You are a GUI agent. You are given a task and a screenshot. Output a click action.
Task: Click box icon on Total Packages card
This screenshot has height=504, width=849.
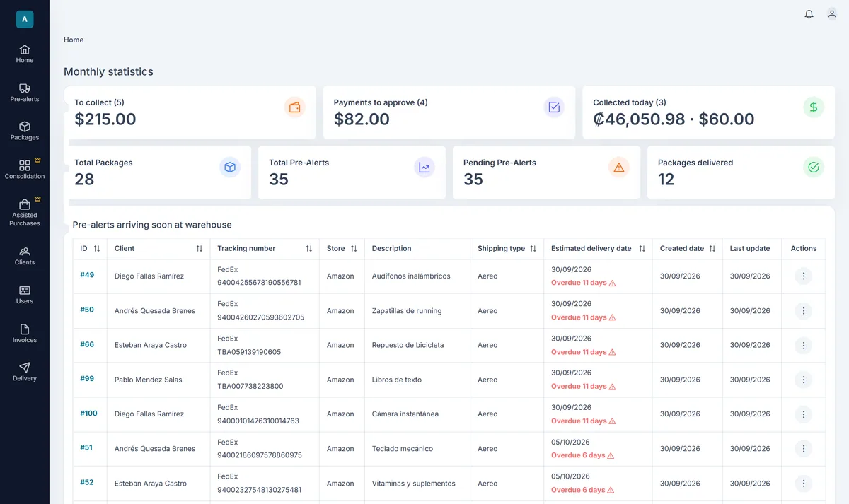click(230, 168)
